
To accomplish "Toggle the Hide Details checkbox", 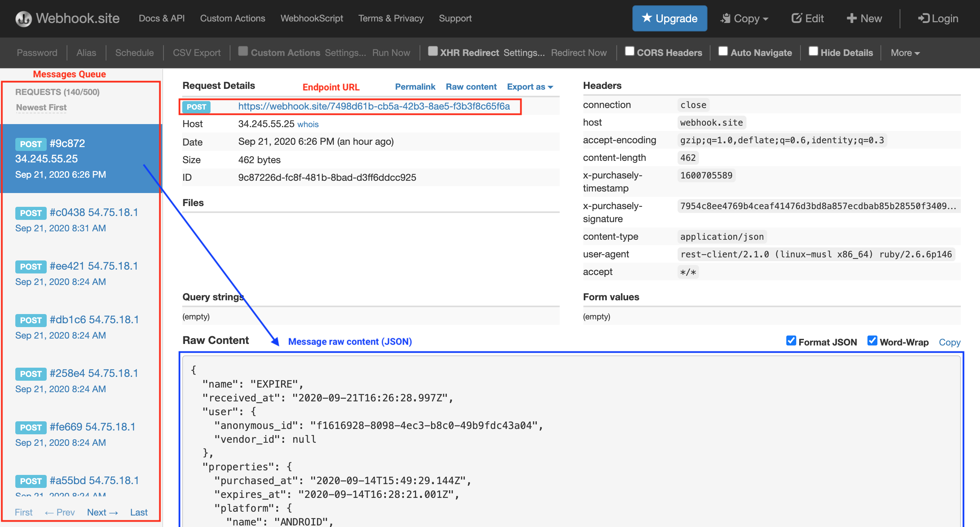I will [x=813, y=51].
